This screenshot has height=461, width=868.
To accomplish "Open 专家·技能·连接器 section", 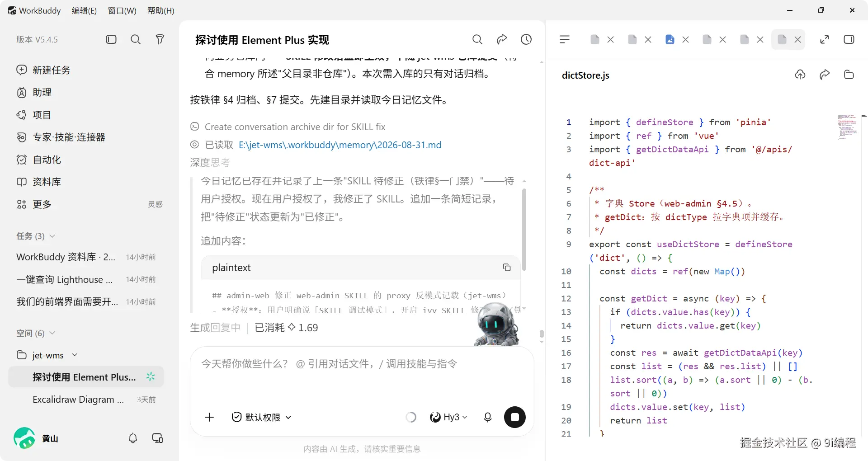I will (x=61, y=137).
